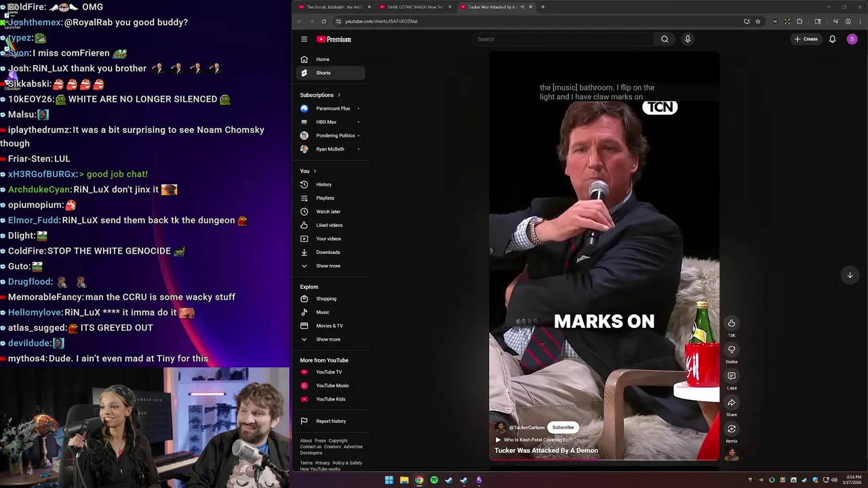Open Chrome three-dot menu

tap(860, 21)
